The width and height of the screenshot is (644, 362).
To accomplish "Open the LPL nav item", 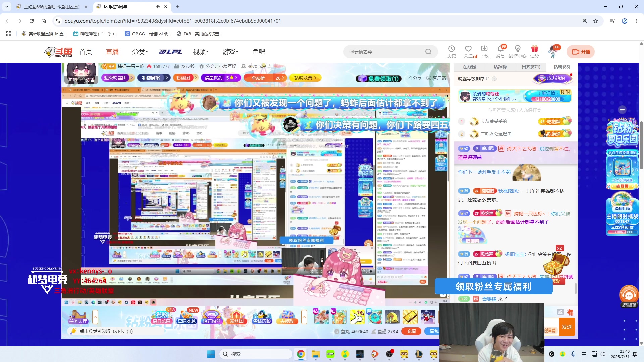I will [171, 52].
